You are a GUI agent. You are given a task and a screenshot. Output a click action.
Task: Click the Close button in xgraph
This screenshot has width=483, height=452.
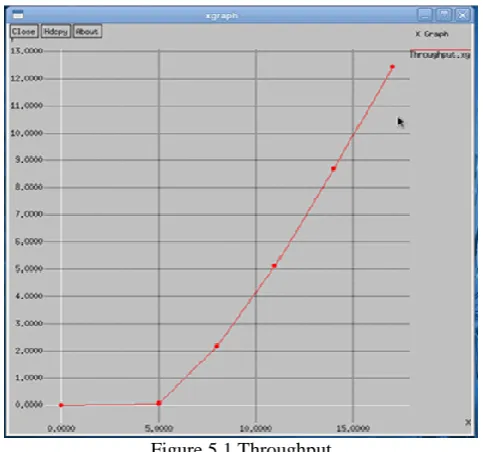(24, 31)
